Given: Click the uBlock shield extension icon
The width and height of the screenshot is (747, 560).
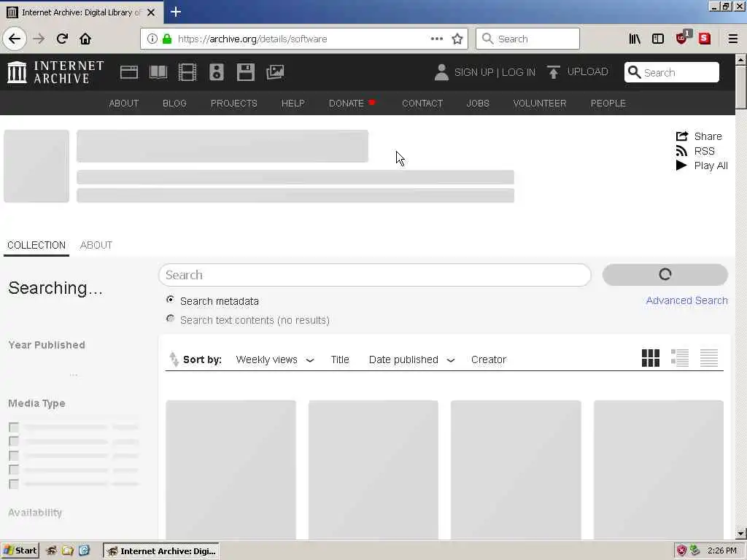Looking at the screenshot, I should (x=682, y=38).
